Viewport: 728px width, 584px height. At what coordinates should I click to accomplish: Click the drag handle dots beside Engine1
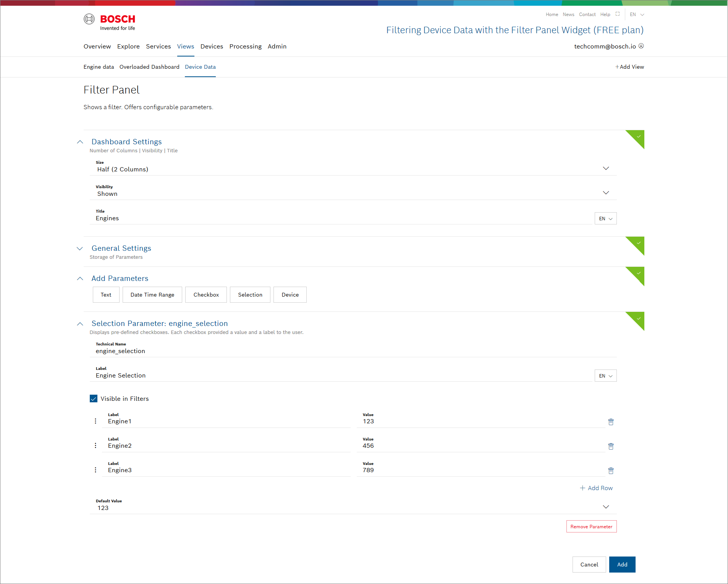pos(95,421)
